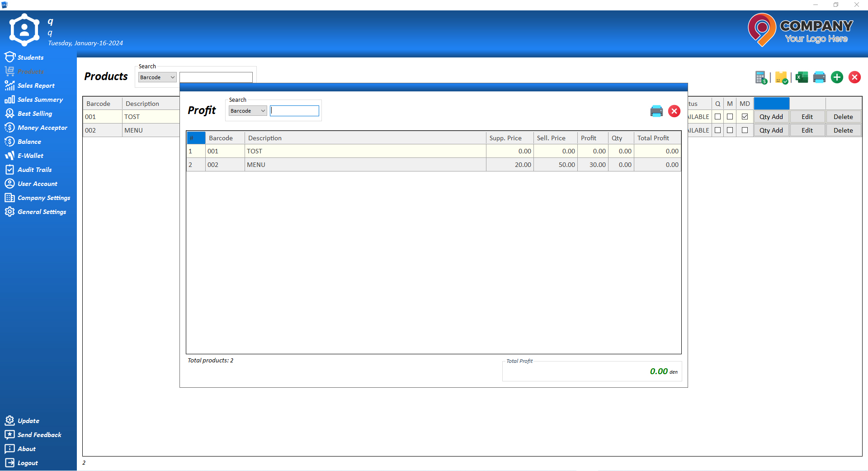Uncheck the MD checkbox for TOST
868x471 pixels.
(745, 116)
